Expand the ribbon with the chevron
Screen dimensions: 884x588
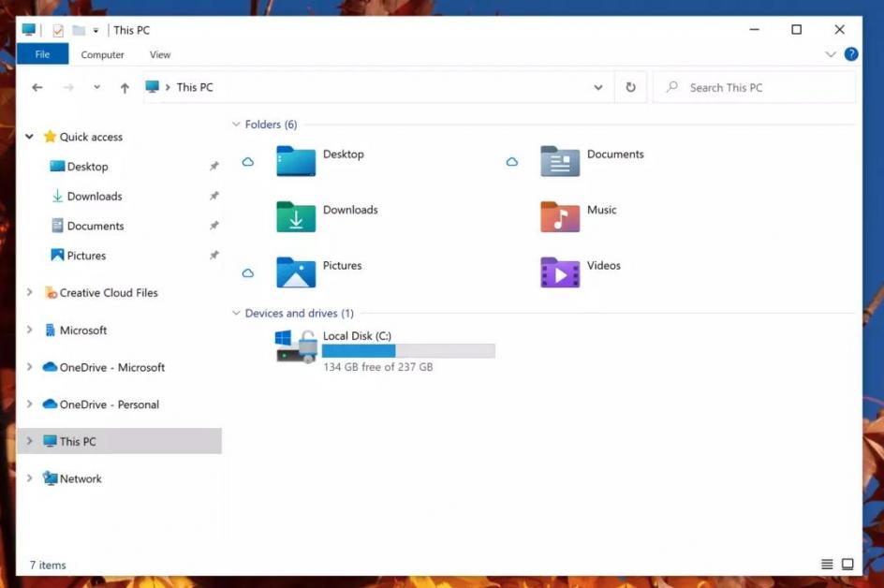click(x=830, y=54)
